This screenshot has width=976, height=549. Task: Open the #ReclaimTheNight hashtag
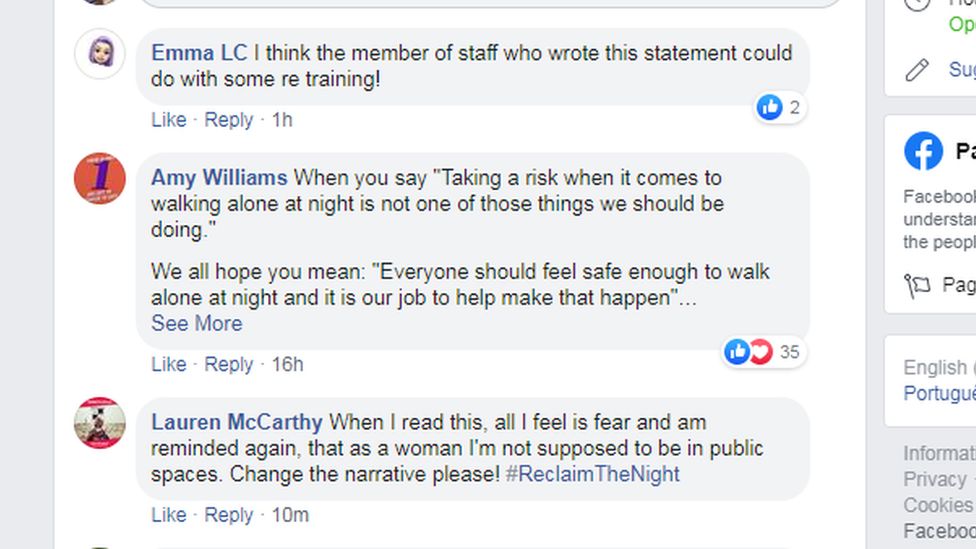tap(592, 474)
